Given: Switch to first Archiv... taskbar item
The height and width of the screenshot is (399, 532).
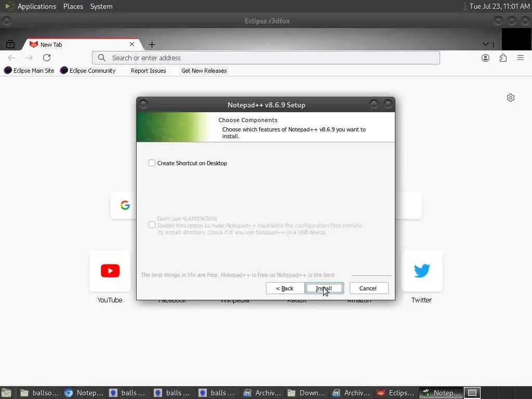Looking at the screenshot, I should (x=263, y=393).
